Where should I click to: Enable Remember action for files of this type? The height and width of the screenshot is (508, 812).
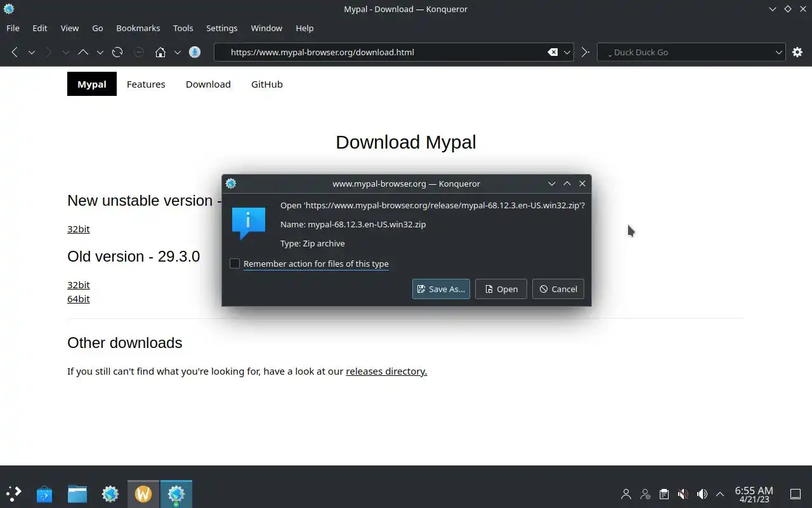pyautogui.click(x=235, y=264)
